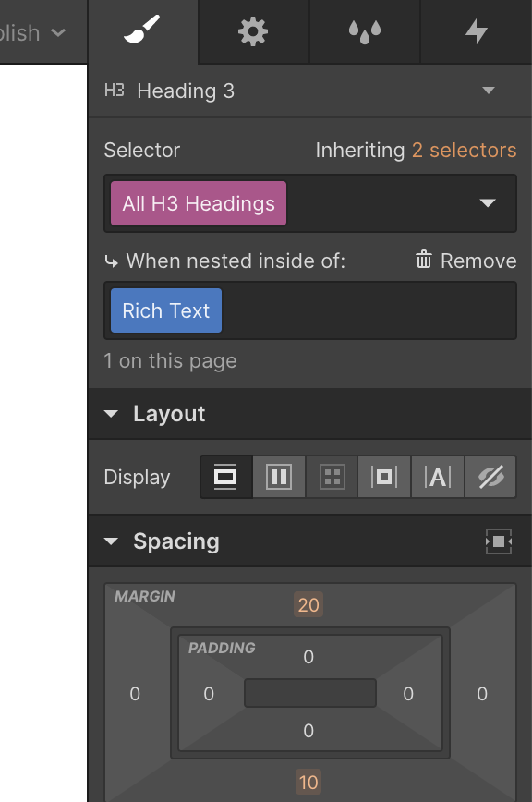Viewport: 532px width, 802px height.
Task: Click the trash icon beside Remove
Action: pyautogui.click(x=424, y=261)
